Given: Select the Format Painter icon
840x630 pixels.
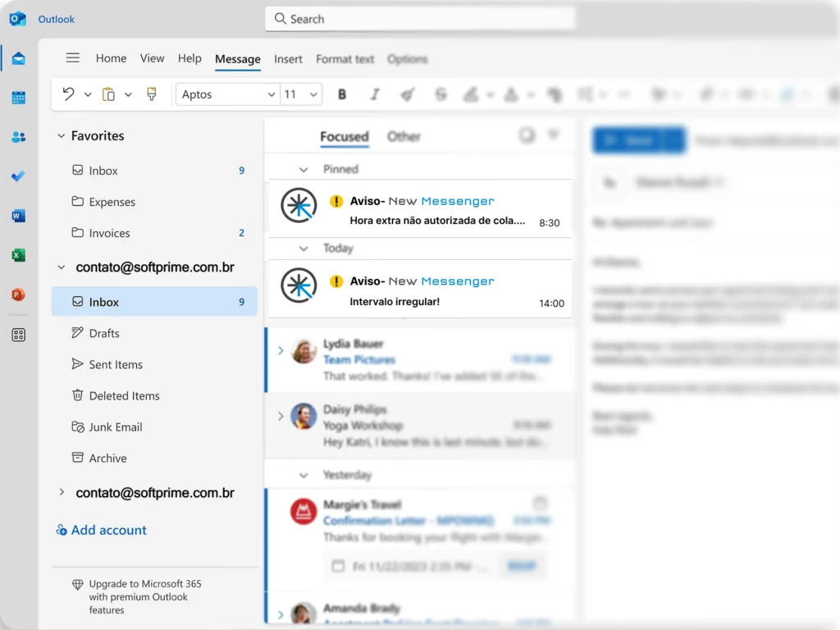Looking at the screenshot, I should click(151, 94).
